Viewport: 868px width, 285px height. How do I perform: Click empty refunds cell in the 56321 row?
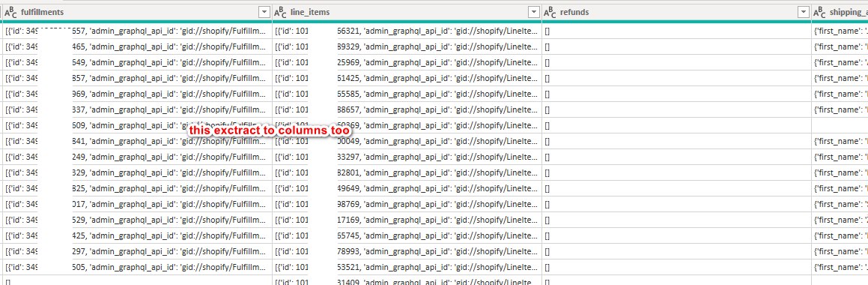tap(676, 31)
